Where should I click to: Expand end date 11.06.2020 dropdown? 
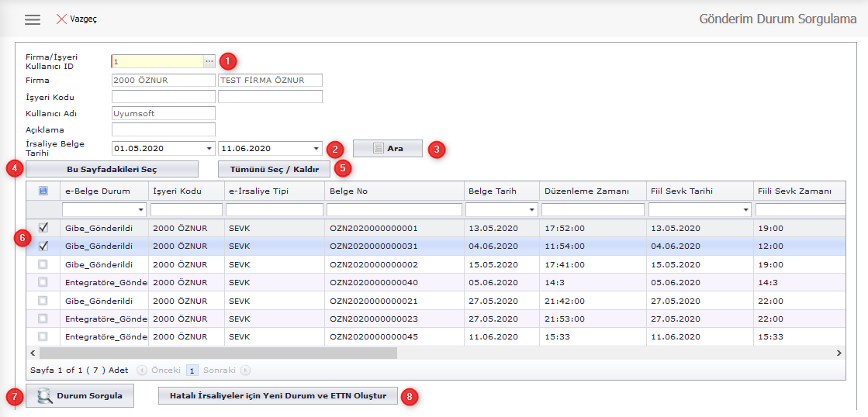coord(316,149)
